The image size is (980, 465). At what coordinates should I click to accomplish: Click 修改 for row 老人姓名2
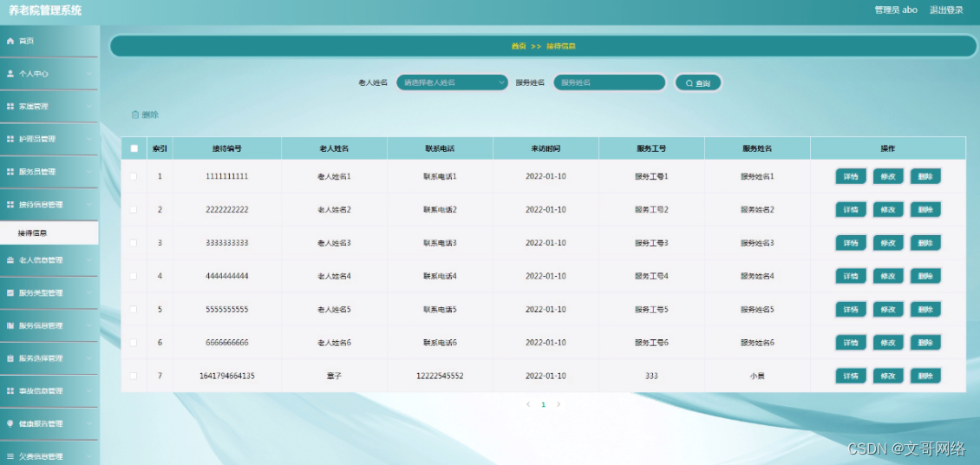[888, 210]
